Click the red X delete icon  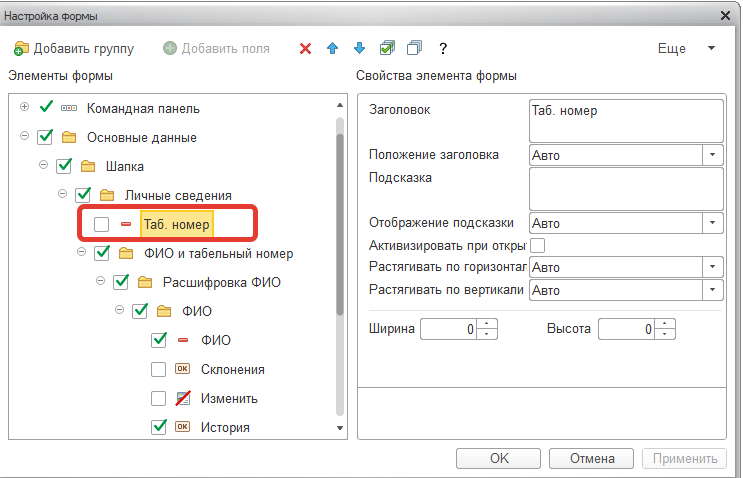click(306, 48)
